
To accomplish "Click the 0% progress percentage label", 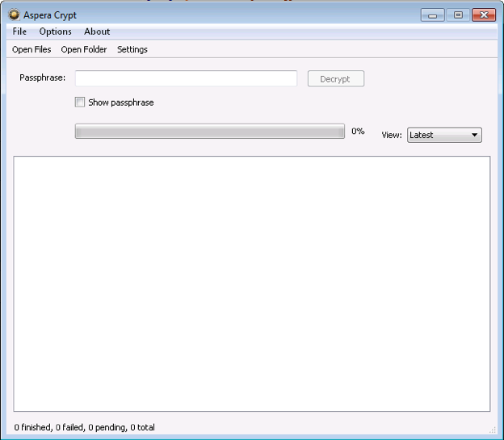I will [x=358, y=131].
